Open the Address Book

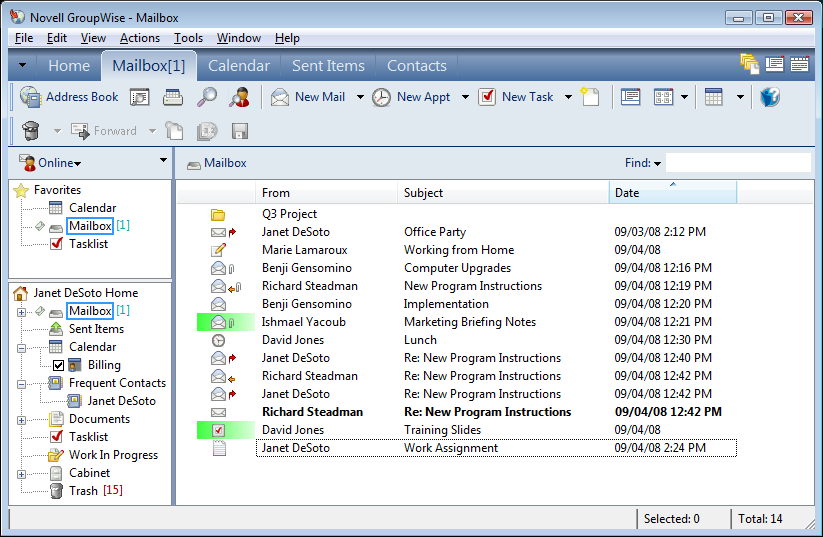pyautogui.click(x=70, y=97)
